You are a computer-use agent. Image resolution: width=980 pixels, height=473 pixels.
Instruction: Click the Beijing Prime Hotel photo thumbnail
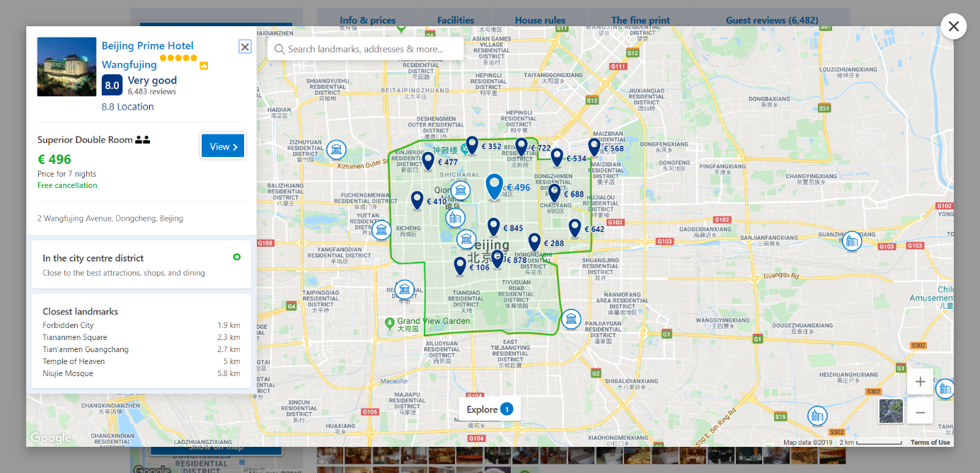pos(67,66)
